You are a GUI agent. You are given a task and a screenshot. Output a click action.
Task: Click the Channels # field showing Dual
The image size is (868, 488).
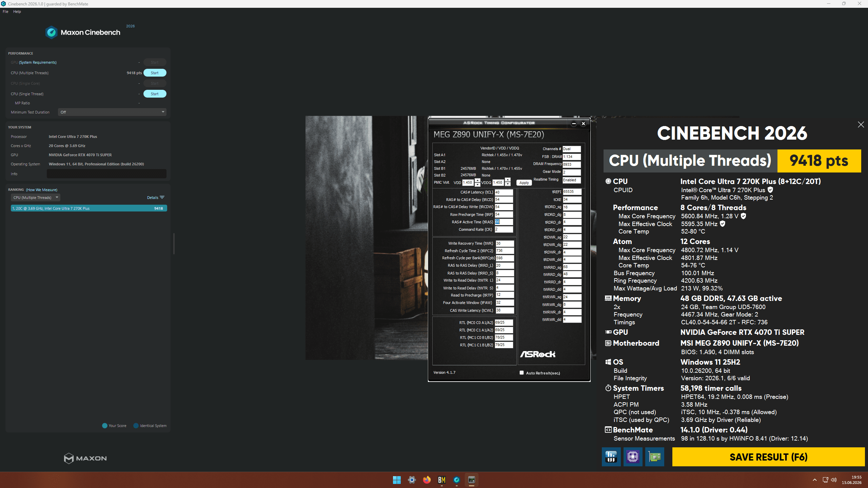click(x=572, y=149)
